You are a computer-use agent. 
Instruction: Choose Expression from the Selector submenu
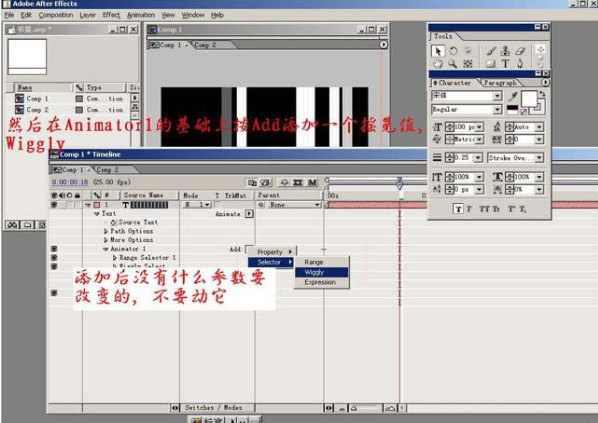click(321, 282)
